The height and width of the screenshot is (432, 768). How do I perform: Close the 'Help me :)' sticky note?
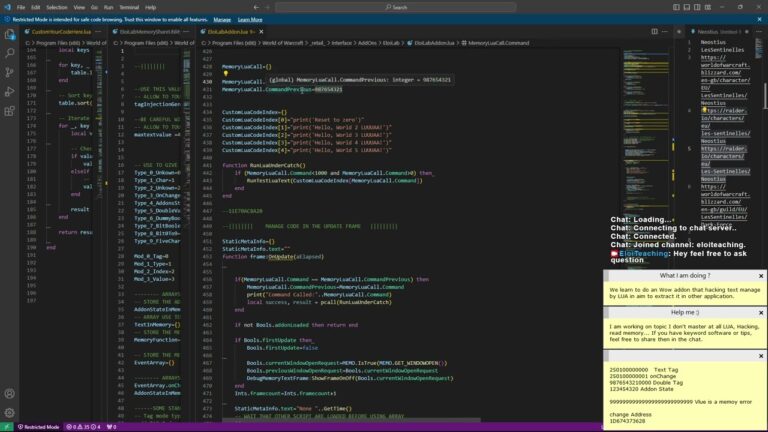[x=761, y=312]
